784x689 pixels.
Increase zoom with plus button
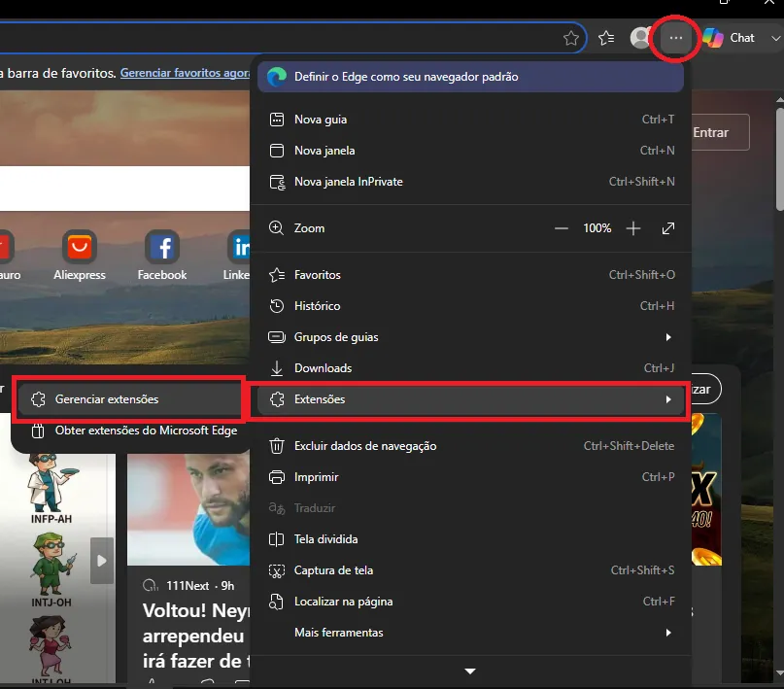pyautogui.click(x=633, y=228)
